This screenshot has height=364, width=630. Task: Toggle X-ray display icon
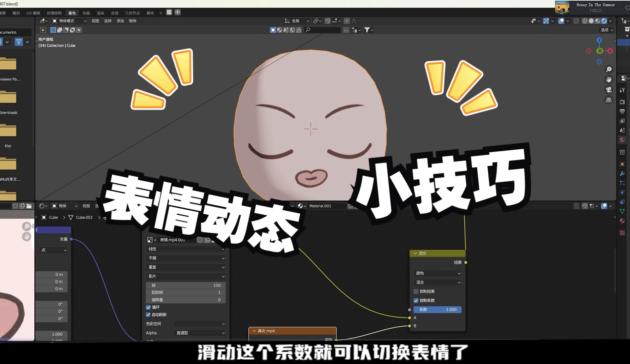pos(576,21)
